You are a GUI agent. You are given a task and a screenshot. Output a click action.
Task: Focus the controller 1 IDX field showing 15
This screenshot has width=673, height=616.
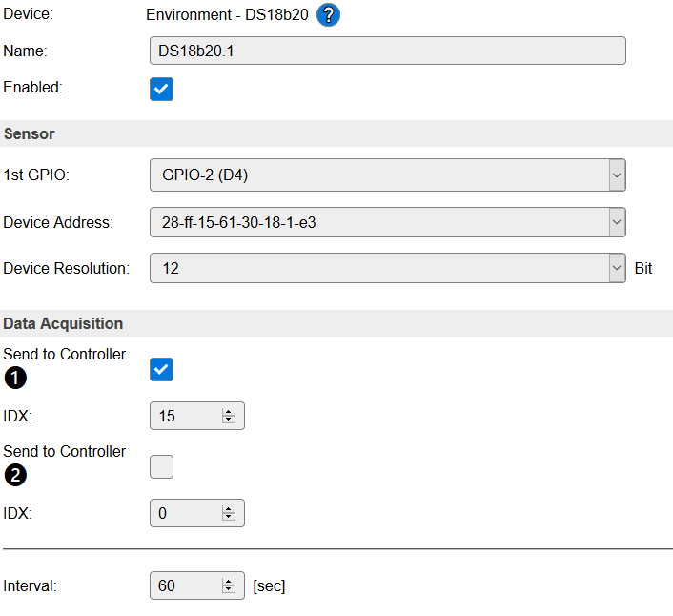(185, 417)
